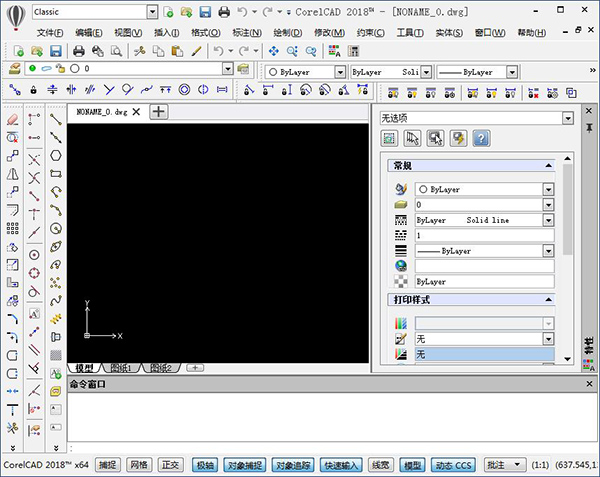Click the Open file icon in standard toolbar

37,51
